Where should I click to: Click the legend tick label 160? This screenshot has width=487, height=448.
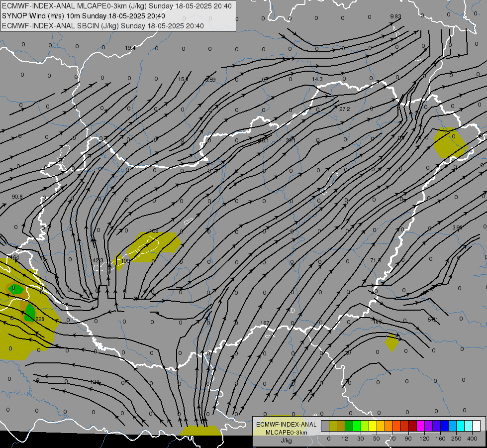440,439
